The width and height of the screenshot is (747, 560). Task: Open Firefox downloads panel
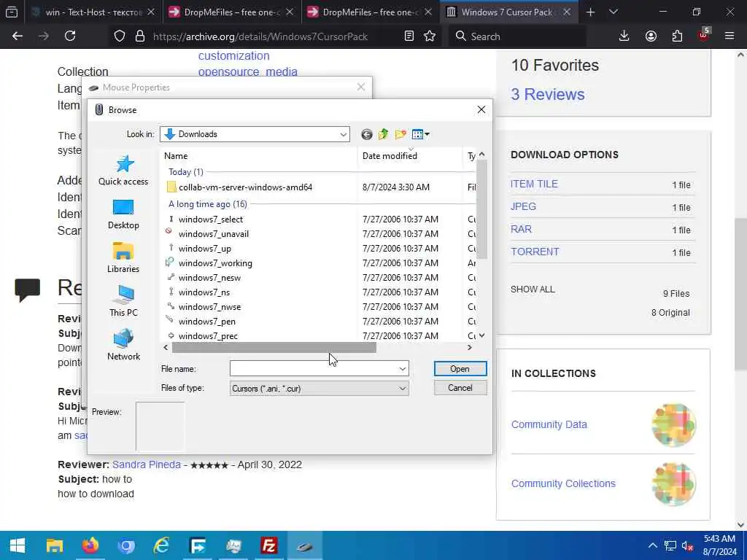[624, 36]
